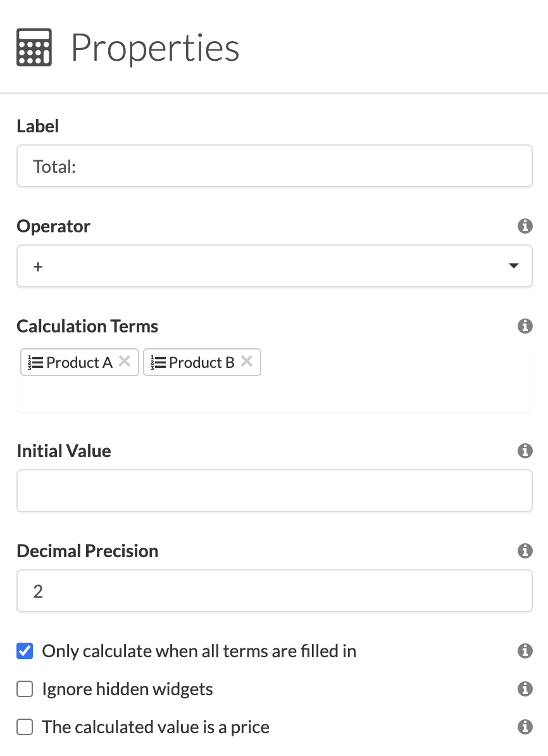Image resolution: width=548 pixels, height=756 pixels.
Task: Check the calculated value is a price
Action: tap(24, 727)
